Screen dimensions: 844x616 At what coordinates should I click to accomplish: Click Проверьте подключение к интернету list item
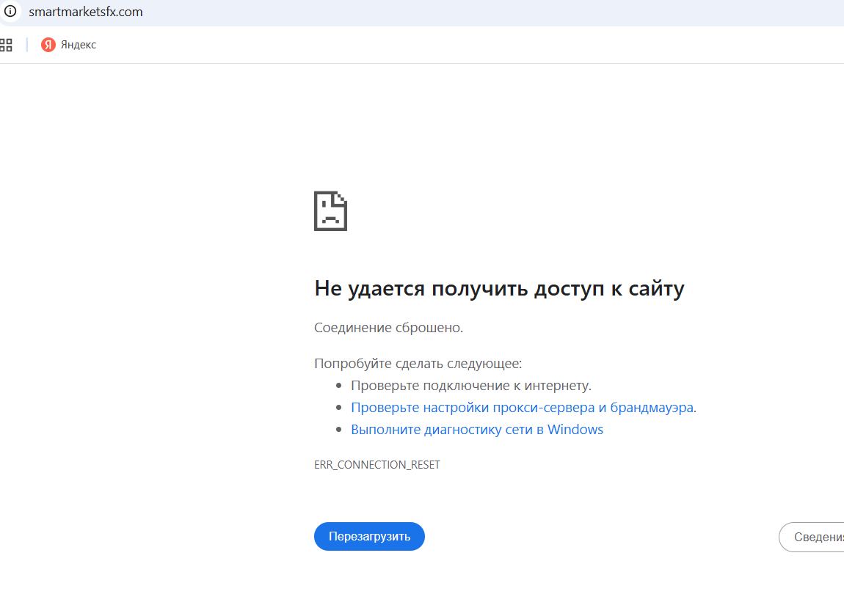coord(470,386)
